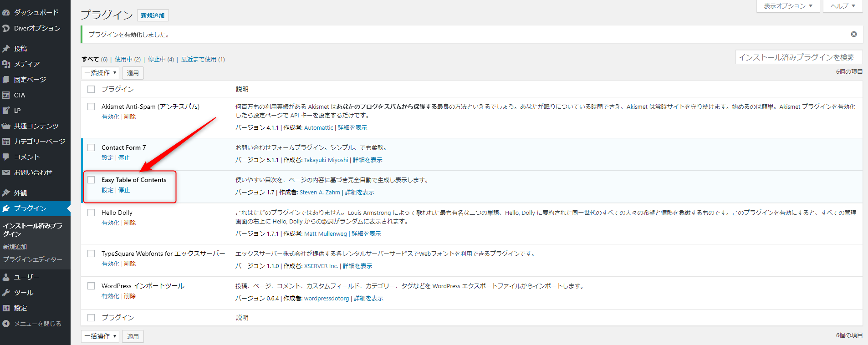The width and height of the screenshot is (868, 345).
Task: Click the paintbrush icon for 外観
Action: coord(6,193)
